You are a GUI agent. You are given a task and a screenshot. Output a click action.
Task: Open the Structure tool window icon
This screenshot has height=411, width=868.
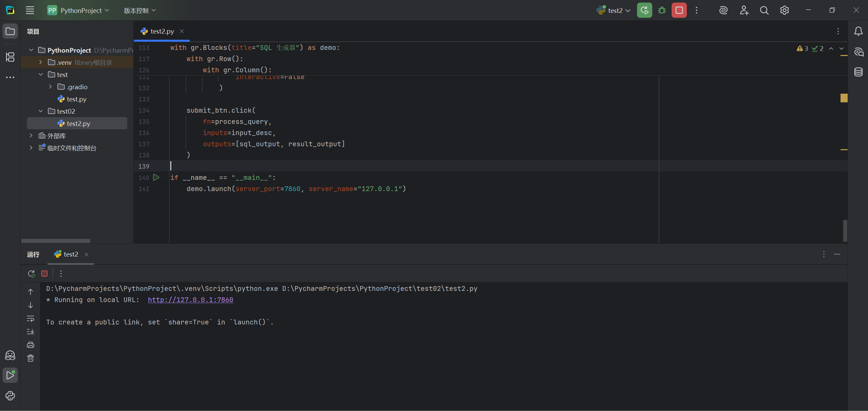pyautogui.click(x=10, y=57)
